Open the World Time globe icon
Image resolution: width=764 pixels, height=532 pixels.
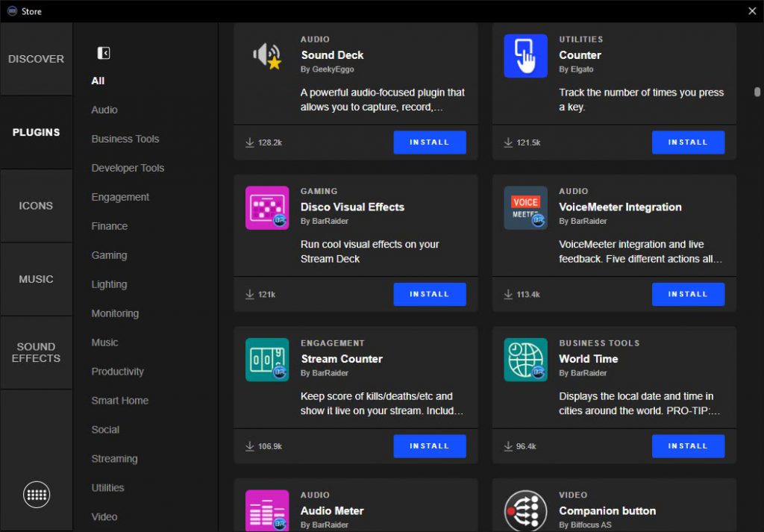click(x=525, y=360)
